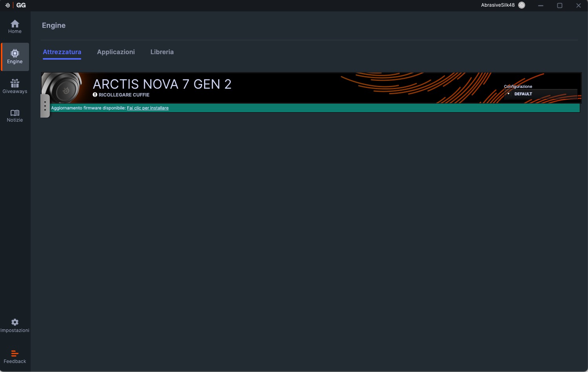
Task: Minimize the GG window
Action: point(541,5)
